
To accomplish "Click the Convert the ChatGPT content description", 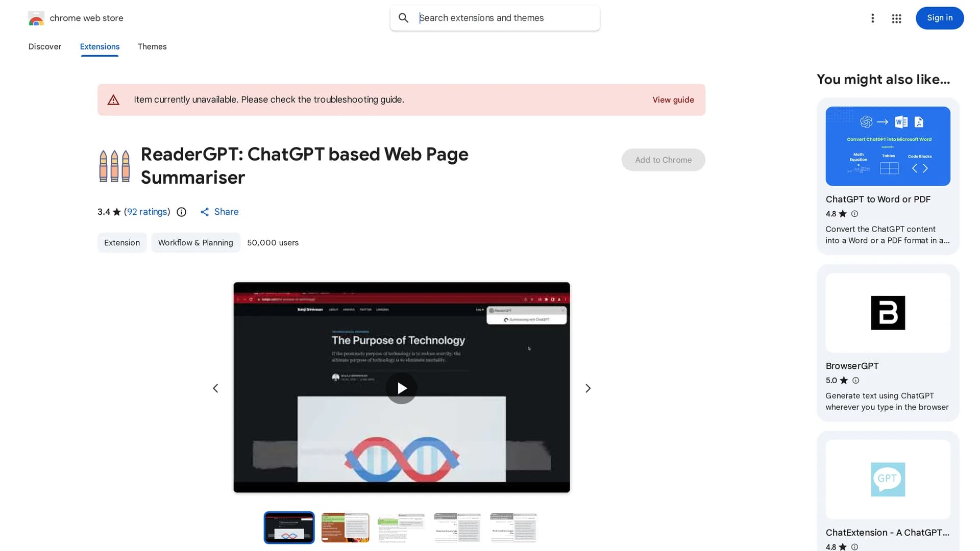I will pos(887,235).
